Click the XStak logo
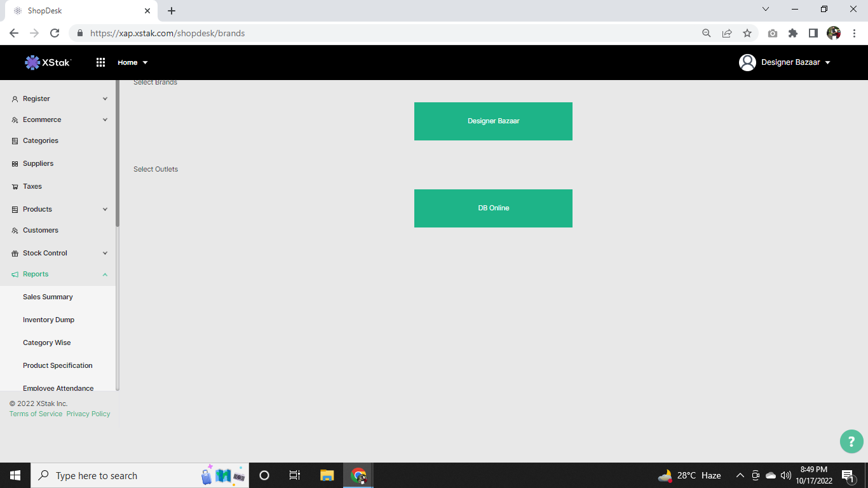The height and width of the screenshot is (488, 868). (48, 62)
